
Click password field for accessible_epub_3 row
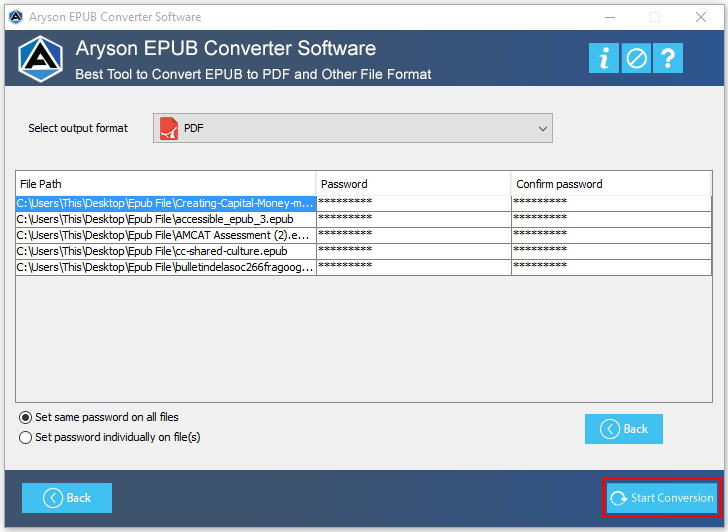414,219
